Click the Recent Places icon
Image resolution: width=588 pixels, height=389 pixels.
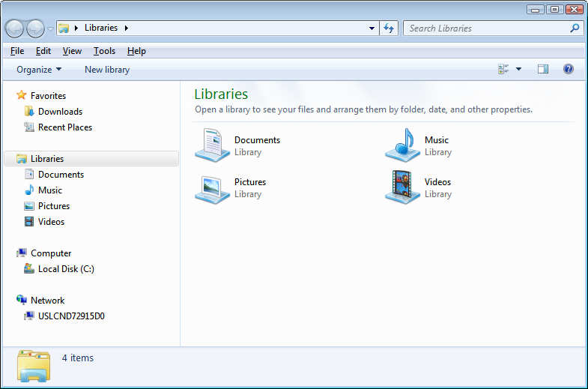pos(29,127)
